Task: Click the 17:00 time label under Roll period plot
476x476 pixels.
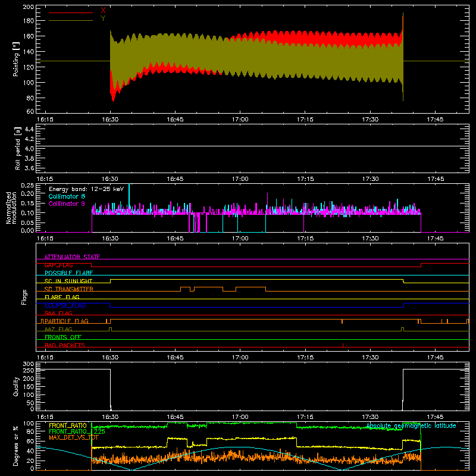Action: [240, 179]
